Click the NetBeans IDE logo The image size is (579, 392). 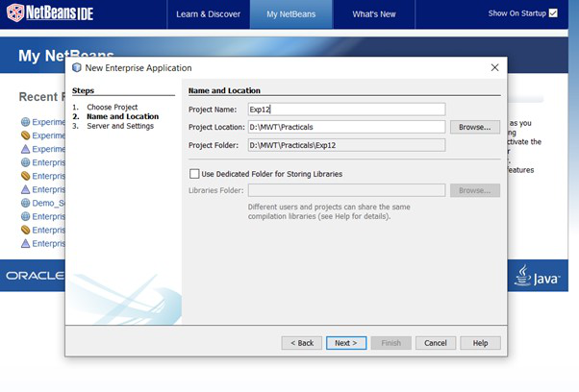coord(50,12)
